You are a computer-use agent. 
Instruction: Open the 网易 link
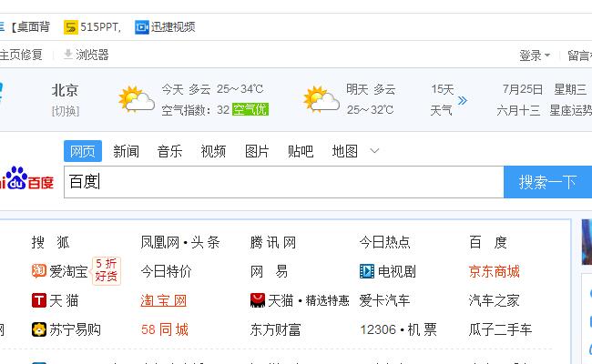pyautogui.click(x=269, y=271)
